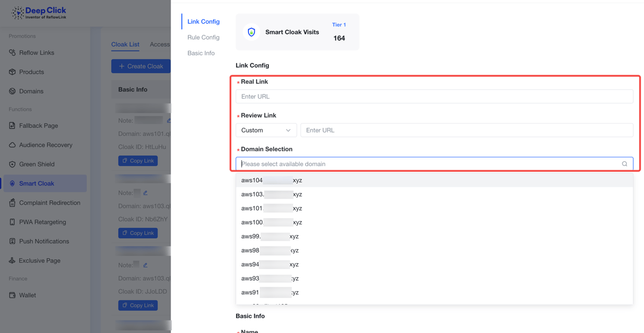Open Push Notifications page

coord(43,241)
